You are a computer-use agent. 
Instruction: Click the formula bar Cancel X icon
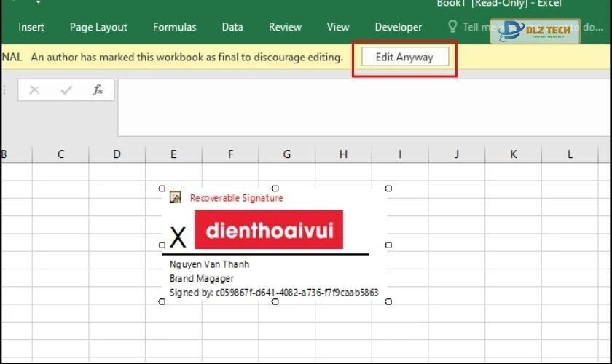point(34,90)
